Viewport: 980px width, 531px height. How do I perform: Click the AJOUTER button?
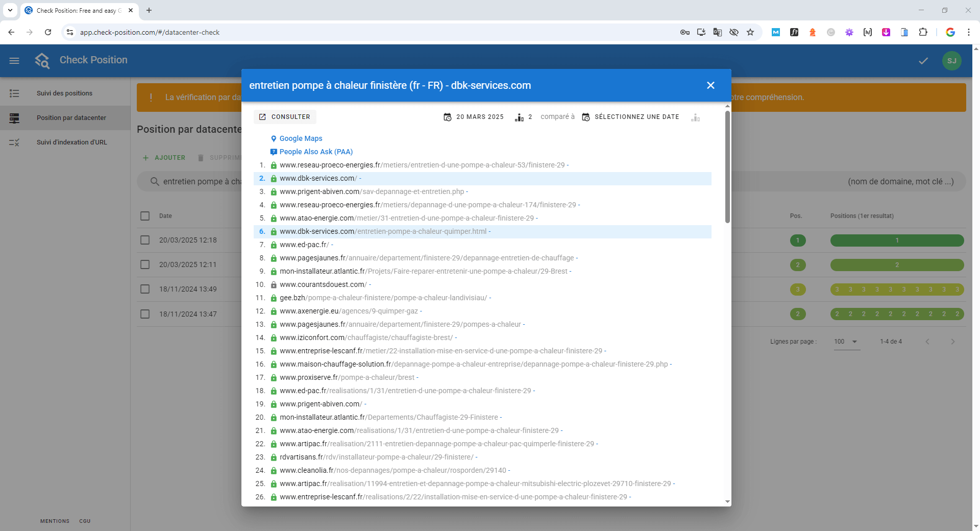(164, 158)
